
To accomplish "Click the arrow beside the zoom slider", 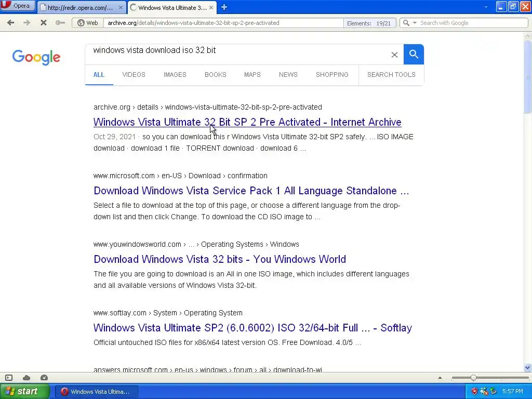I will click(x=440, y=378).
